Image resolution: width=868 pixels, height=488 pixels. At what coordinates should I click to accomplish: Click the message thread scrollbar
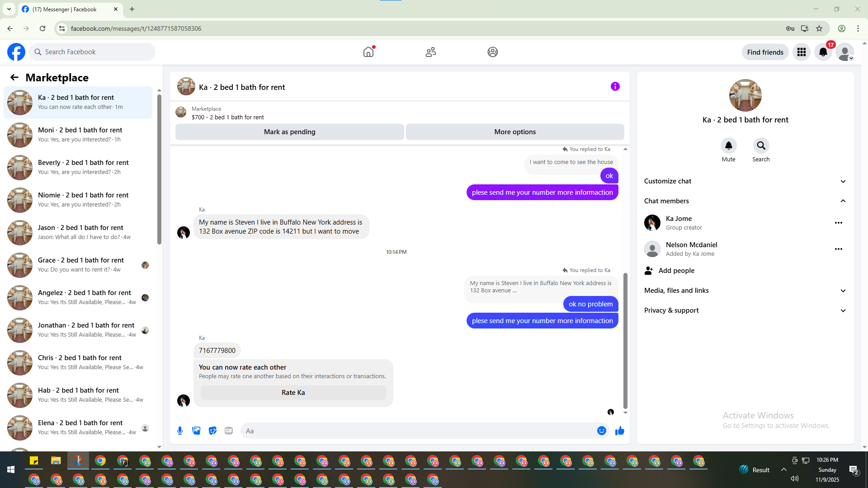[625, 341]
